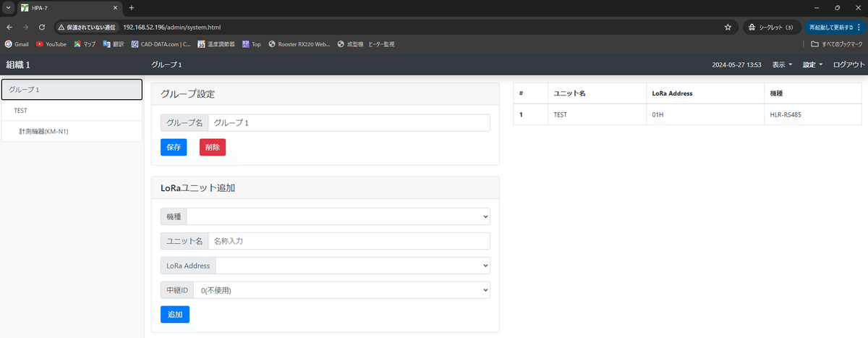This screenshot has height=338, width=868.
Task: Click the browser forward arrow
Action: coord(25,27)
